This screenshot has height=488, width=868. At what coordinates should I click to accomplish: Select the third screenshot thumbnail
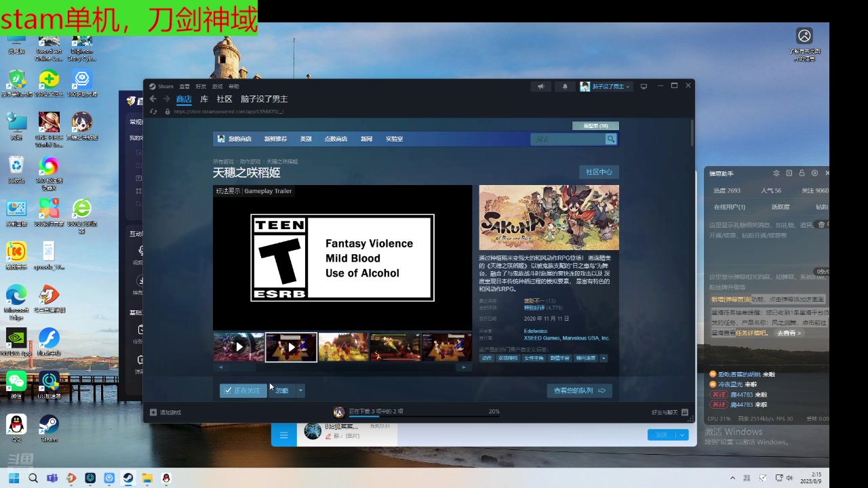coord(343,347)
